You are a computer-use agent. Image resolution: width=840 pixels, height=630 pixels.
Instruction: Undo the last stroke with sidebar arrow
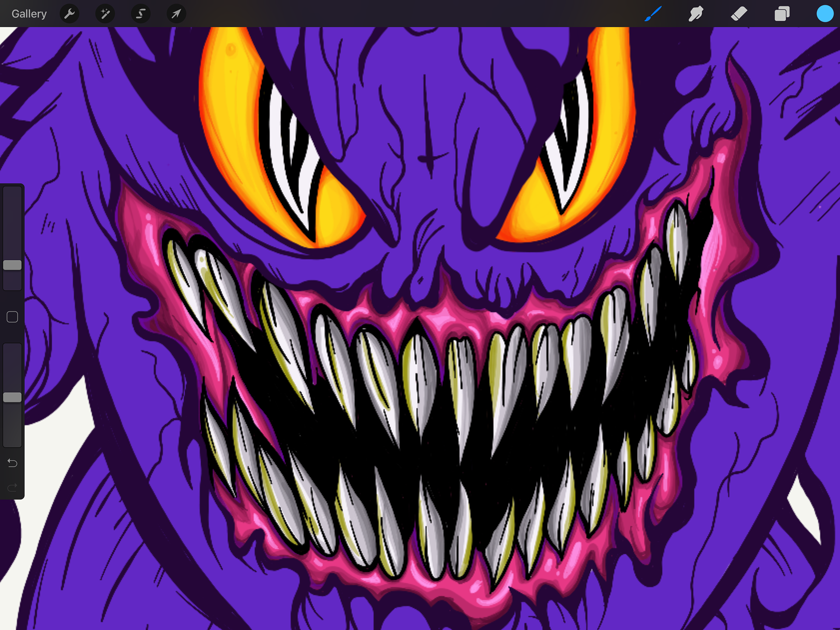tap(12, 463)
